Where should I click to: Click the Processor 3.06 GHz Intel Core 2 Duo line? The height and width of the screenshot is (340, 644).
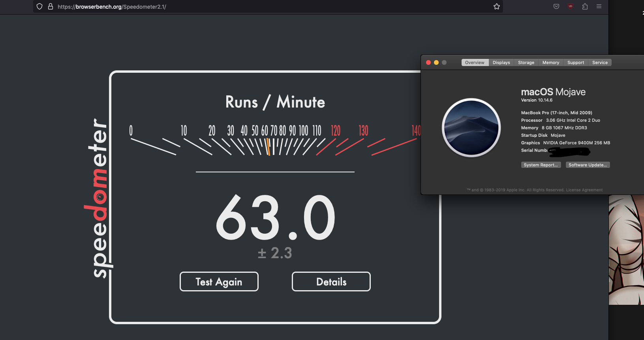[x=561, y=120]
